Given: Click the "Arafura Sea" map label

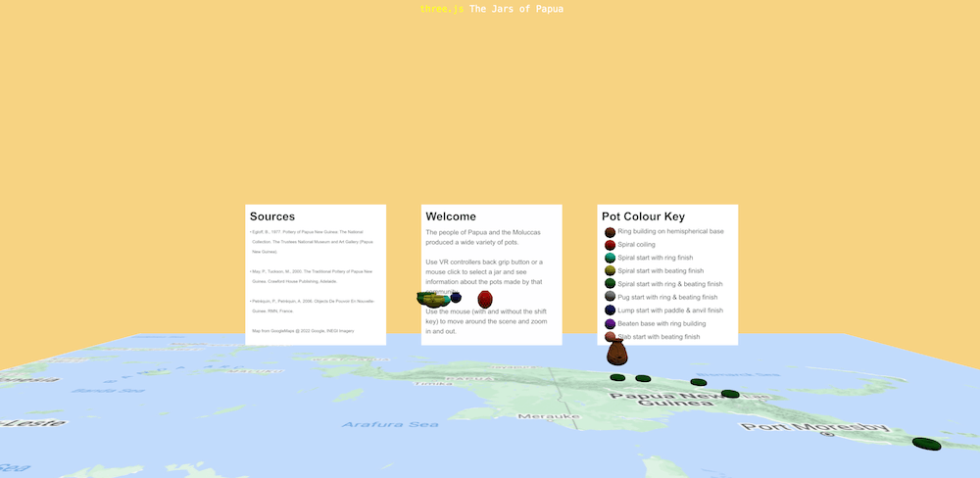Looking at the screenshot, I should (x=390, y=424).
